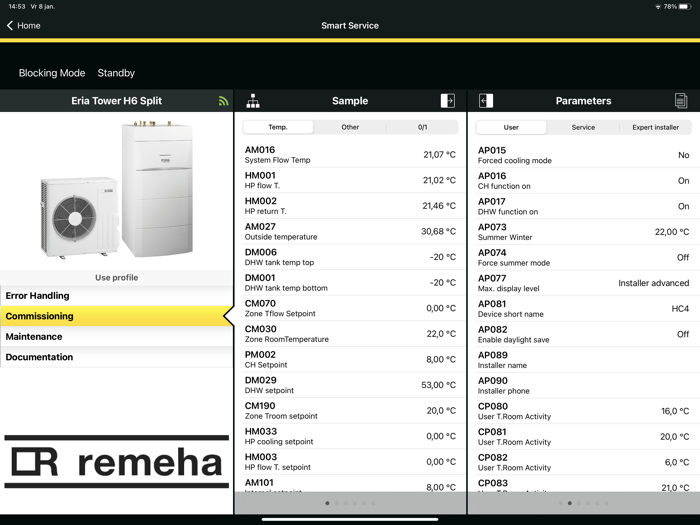Select the User parameters tab
Viewport: 700px width, 525px height.
pyautogui.click(x=511, y=128)
